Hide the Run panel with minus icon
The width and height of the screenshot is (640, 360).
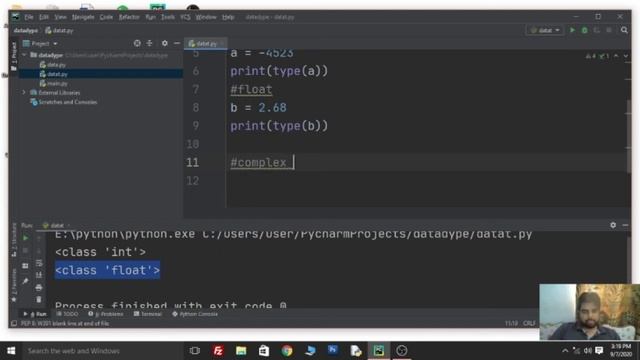625,225
